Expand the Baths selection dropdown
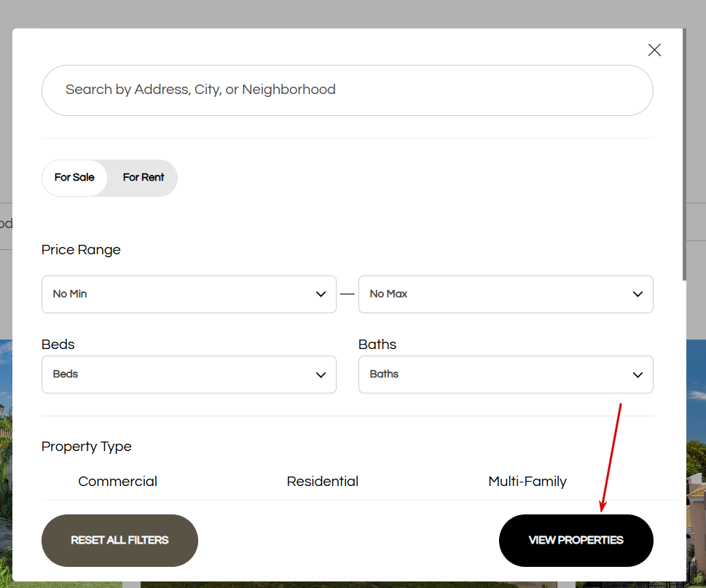This screenshot has height=588, width=706. point(495,375)
